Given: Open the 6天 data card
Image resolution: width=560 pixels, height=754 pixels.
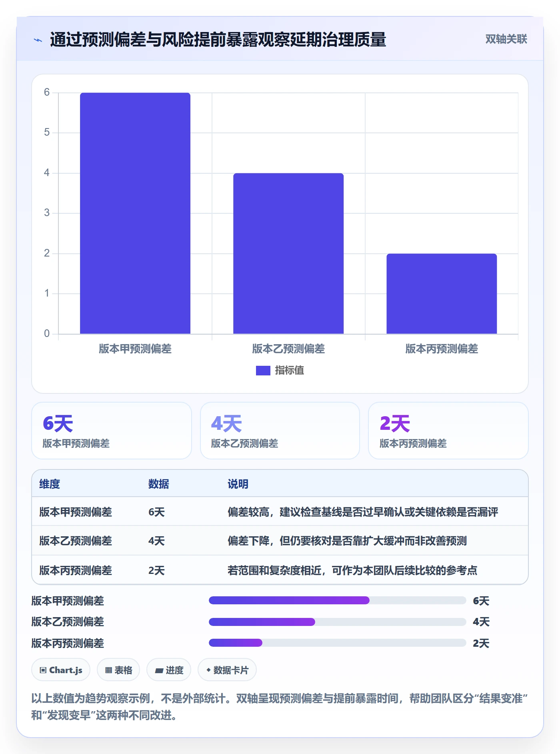Looking at the screenshot, I should pos(112,431).
